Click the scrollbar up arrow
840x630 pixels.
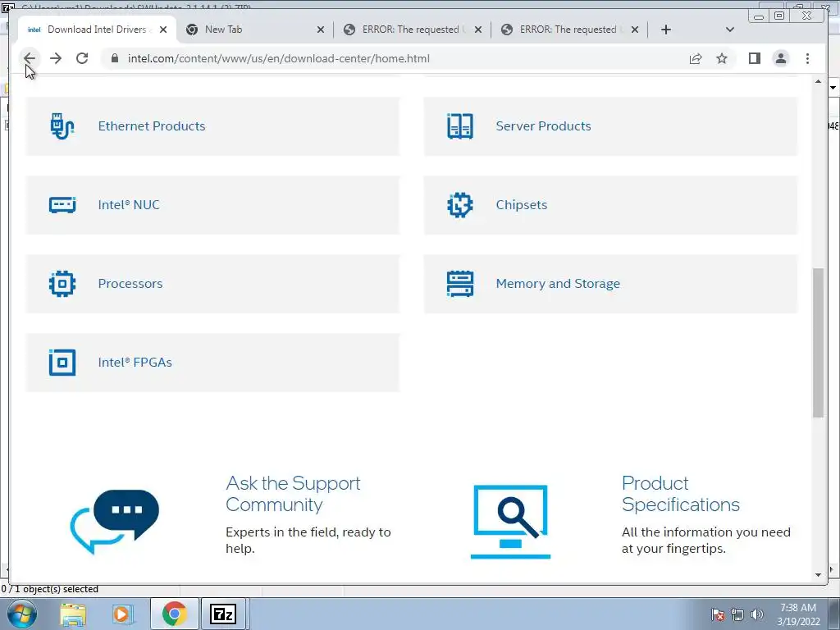[818, 81]
